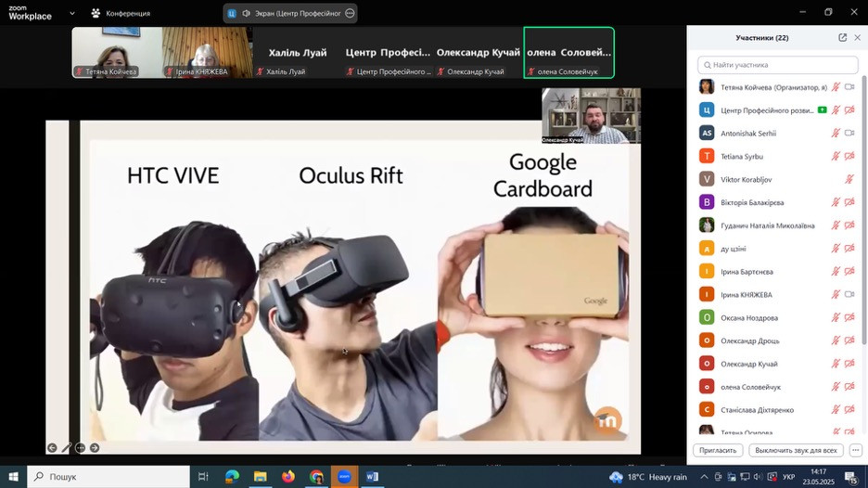Click muted mic icon for Олександр Кучай row

pos(836,364)
